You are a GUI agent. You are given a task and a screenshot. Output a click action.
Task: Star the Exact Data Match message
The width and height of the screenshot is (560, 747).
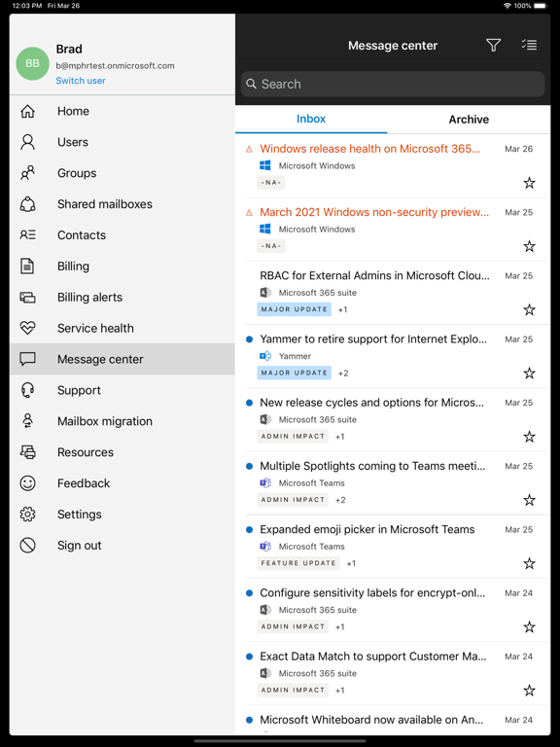(x=529, y=691)
